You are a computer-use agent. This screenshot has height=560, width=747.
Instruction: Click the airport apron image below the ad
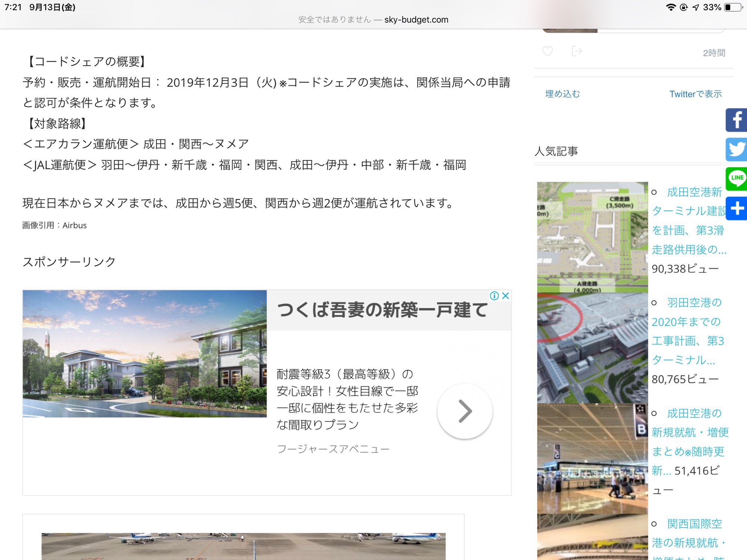pos(243,546)
